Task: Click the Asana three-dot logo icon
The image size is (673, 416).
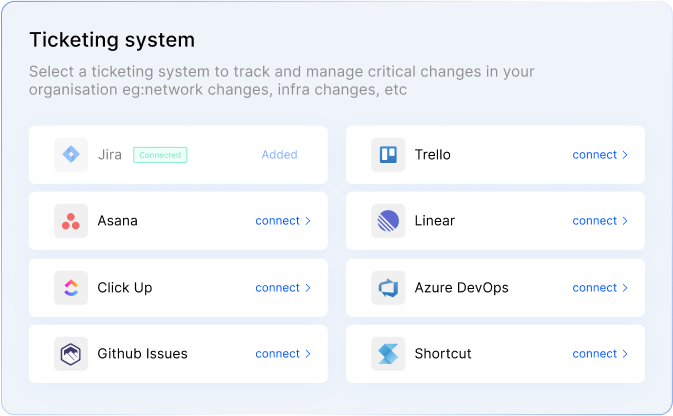Action: [71, 221]
